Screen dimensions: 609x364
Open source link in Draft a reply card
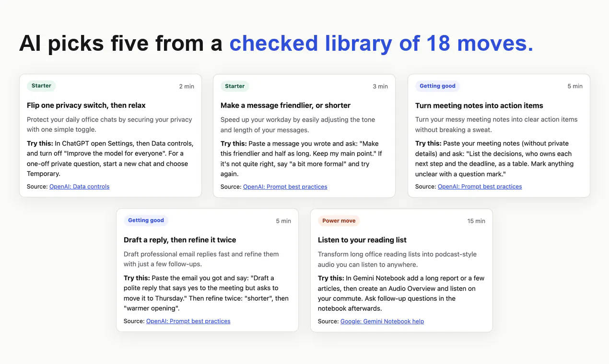point(188,321)
